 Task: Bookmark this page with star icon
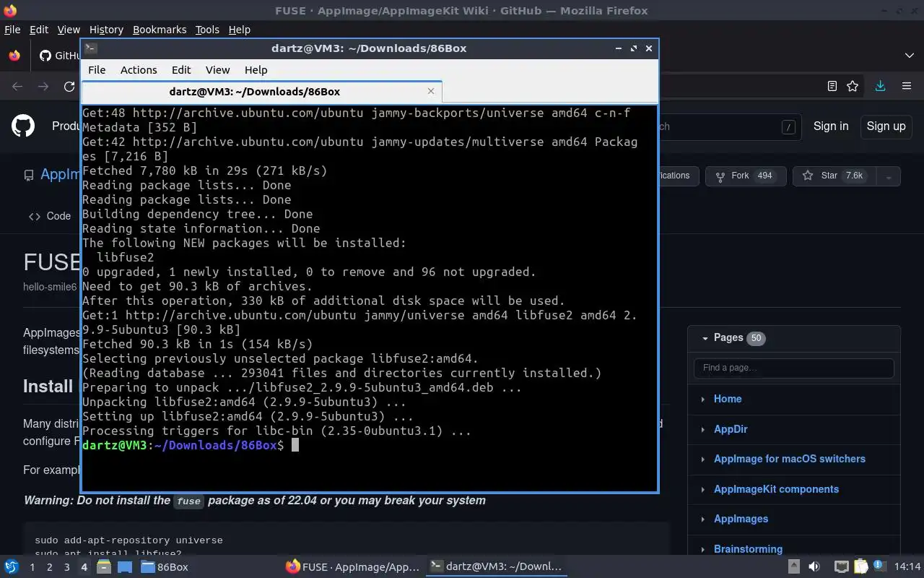click(853, 86)
